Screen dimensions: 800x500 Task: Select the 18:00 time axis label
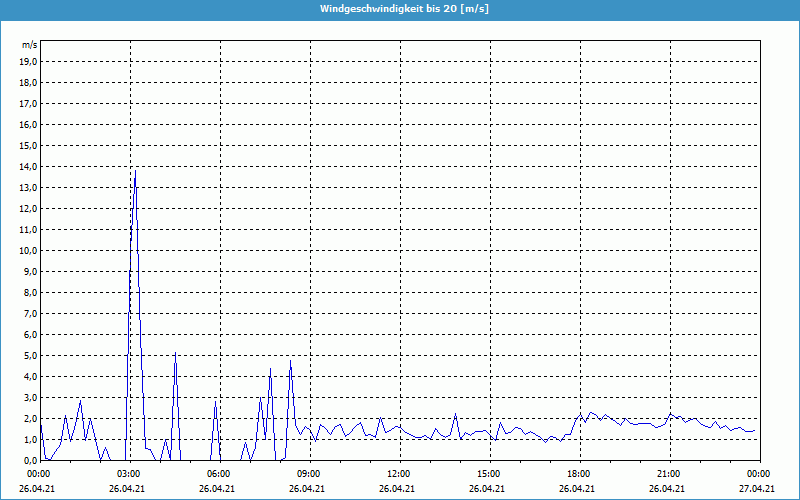578,473
